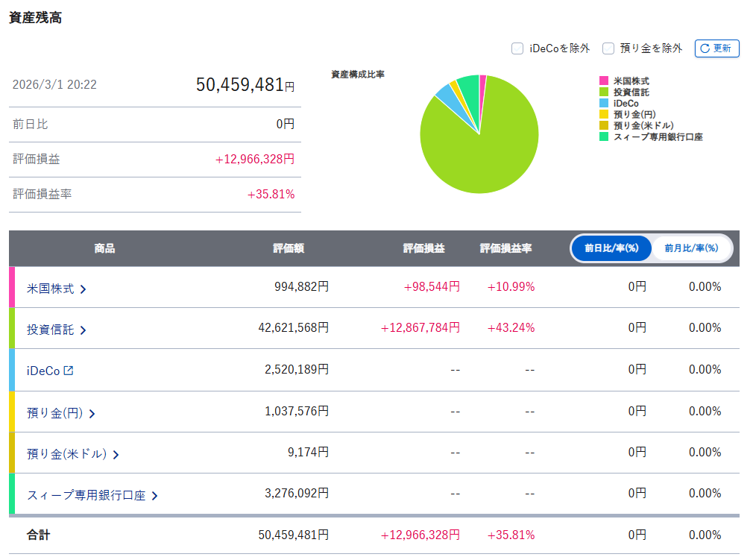Expand the 預り金(円) row chevron
The image size is (750, 560).
click(92, 413)
